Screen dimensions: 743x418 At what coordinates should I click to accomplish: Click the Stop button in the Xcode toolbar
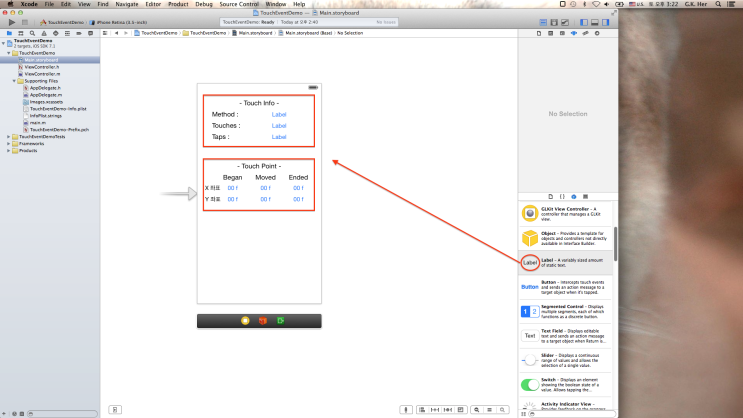(x=25, y=22)
